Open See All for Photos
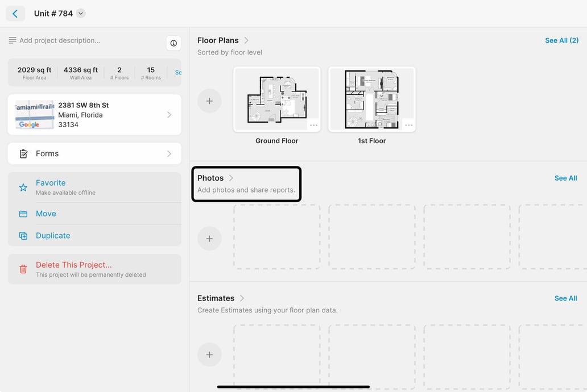The width and height of the screenshot is (587, 392). tap(565, 178)
